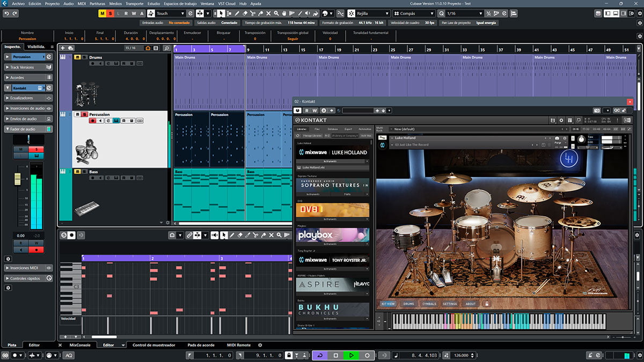The height and width of the screenshot is (362, 644).
Task: Expand Envíos de audio section
Action: (28, 119)
